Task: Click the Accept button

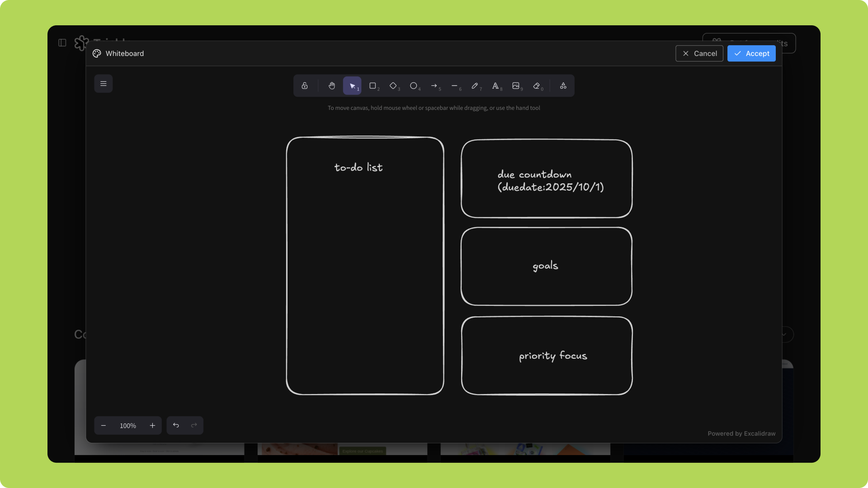Action: tap(751, 53)
